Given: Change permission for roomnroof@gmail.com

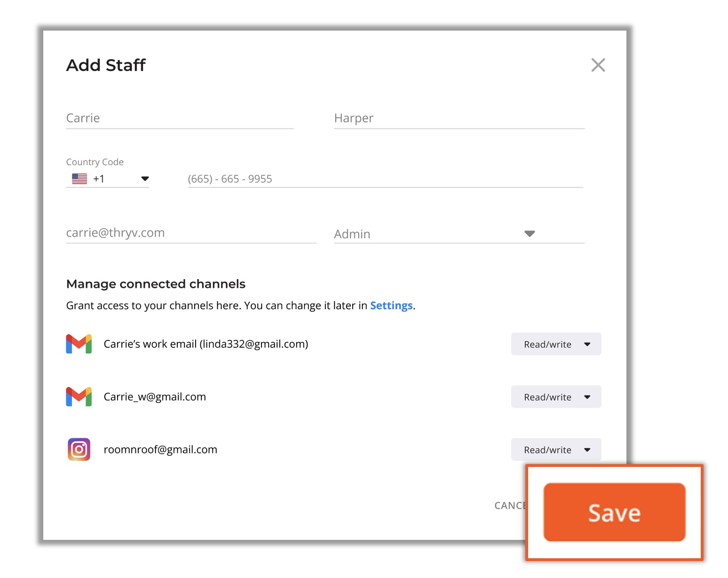Looking at the screenshot, I should point(556,450).
